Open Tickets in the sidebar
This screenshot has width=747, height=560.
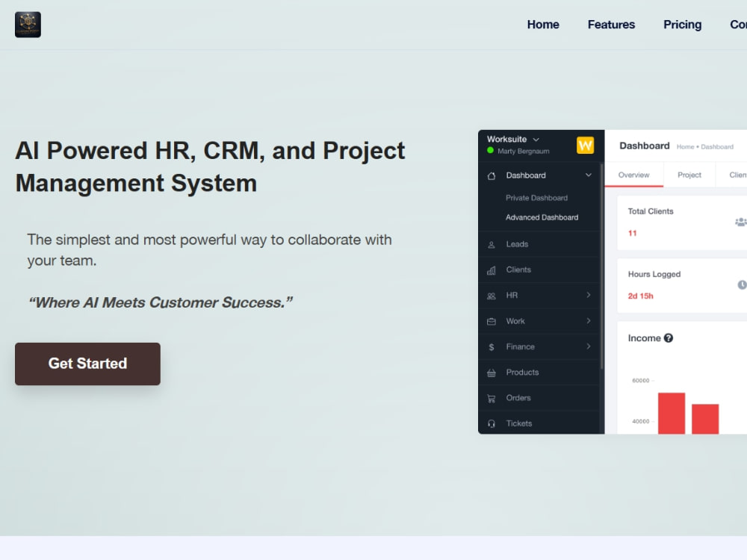519,423
